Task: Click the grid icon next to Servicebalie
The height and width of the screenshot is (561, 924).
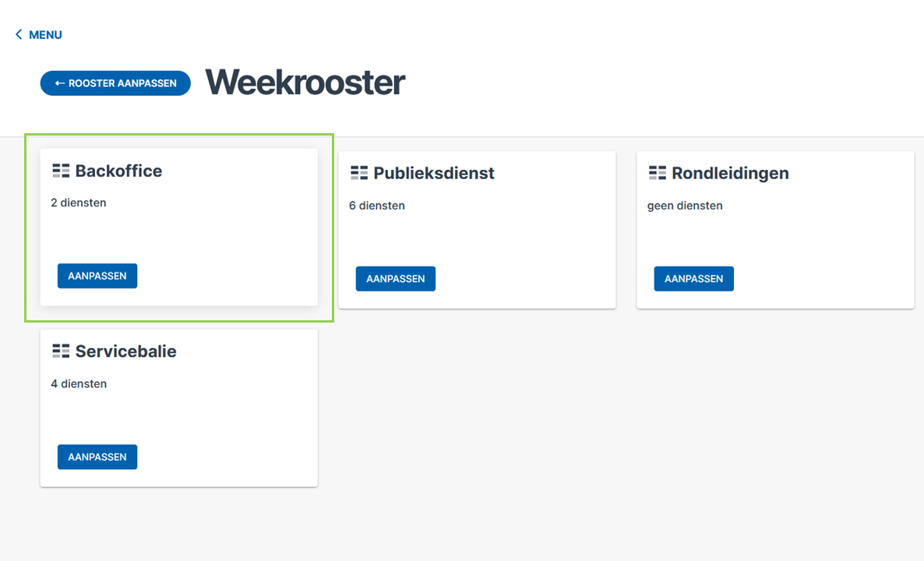Action: coord(61,351)
